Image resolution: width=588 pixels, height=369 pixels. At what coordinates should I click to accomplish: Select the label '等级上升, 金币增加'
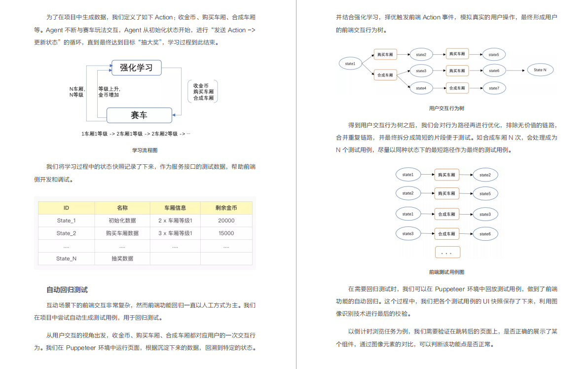point(109,92)
